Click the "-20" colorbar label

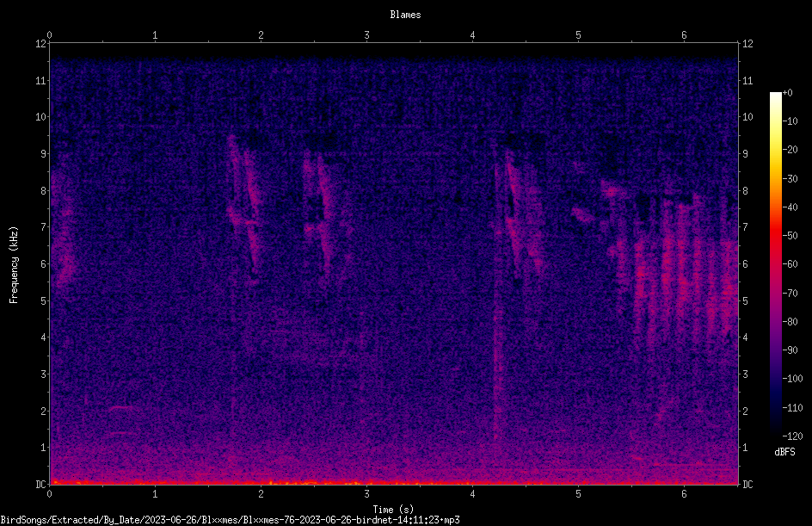pos(790,150)
